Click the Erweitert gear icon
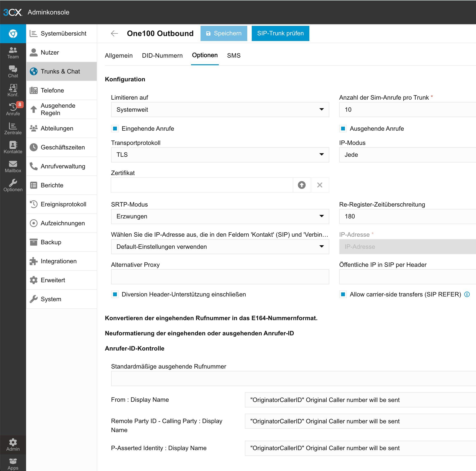Viewport: 476px width, 471px height. [34, 280]
